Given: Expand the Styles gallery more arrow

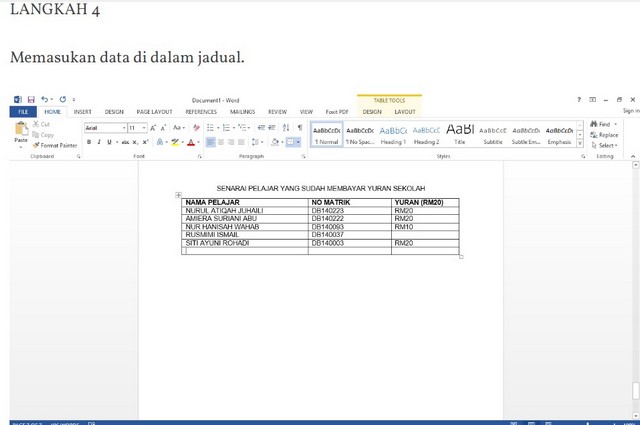Looking at the screenshot, I should click(x=582, y=143).
